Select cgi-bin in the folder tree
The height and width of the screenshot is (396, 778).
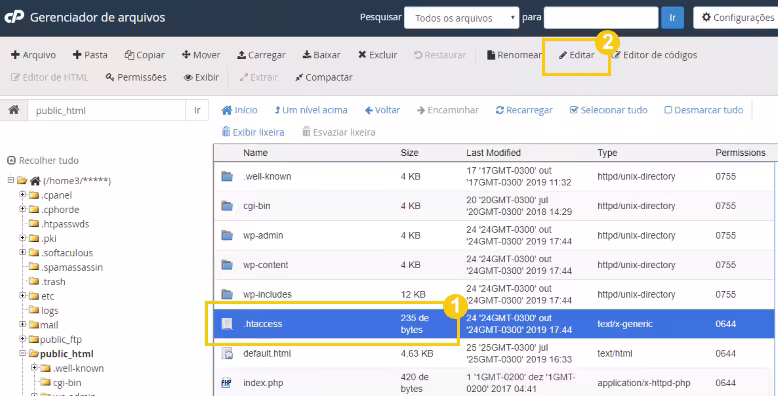67,383
